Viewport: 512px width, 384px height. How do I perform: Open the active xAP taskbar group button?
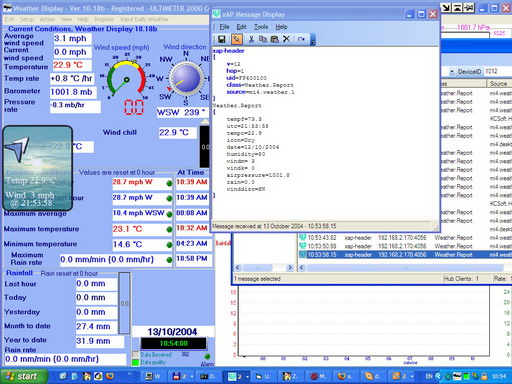pos(238,376)
